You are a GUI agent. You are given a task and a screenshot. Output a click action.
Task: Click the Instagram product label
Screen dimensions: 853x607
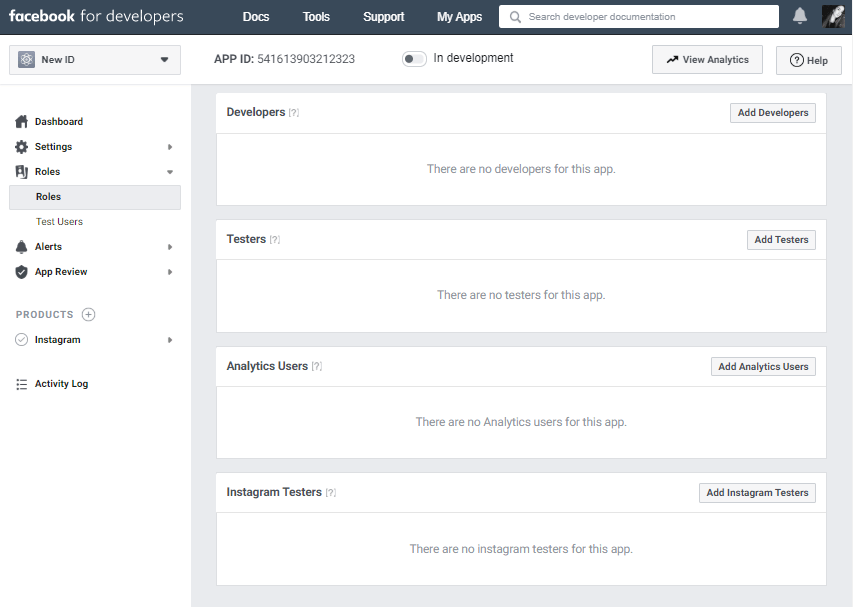(x=58, y=339)
